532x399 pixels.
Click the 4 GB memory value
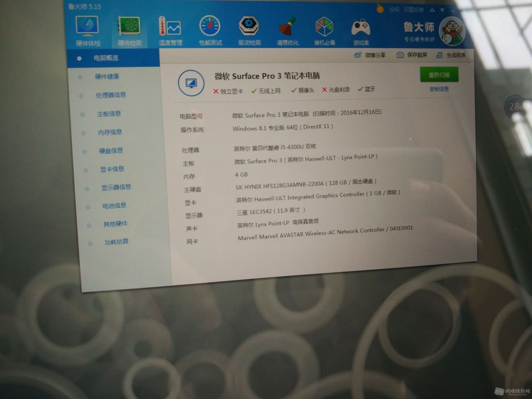[241, 175]
